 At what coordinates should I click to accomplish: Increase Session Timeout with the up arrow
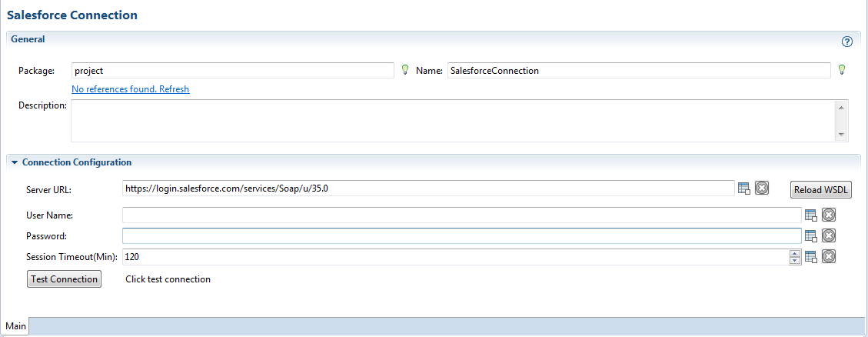pos(795,254)
